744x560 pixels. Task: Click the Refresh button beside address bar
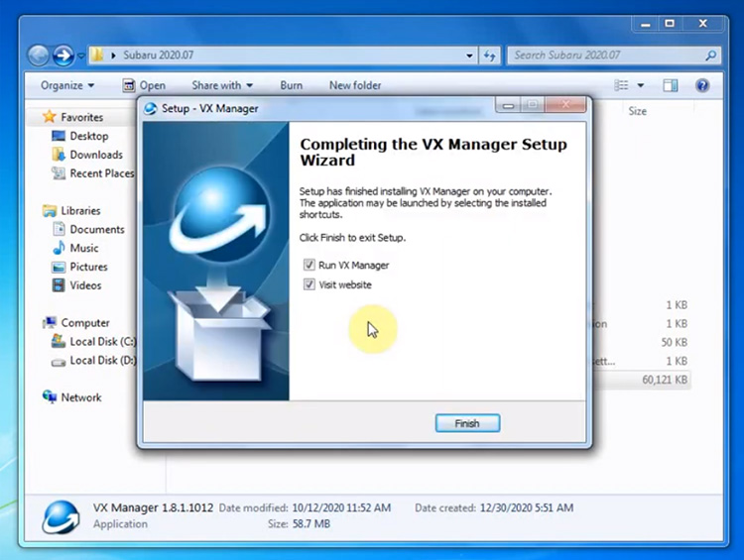point(490,56)
